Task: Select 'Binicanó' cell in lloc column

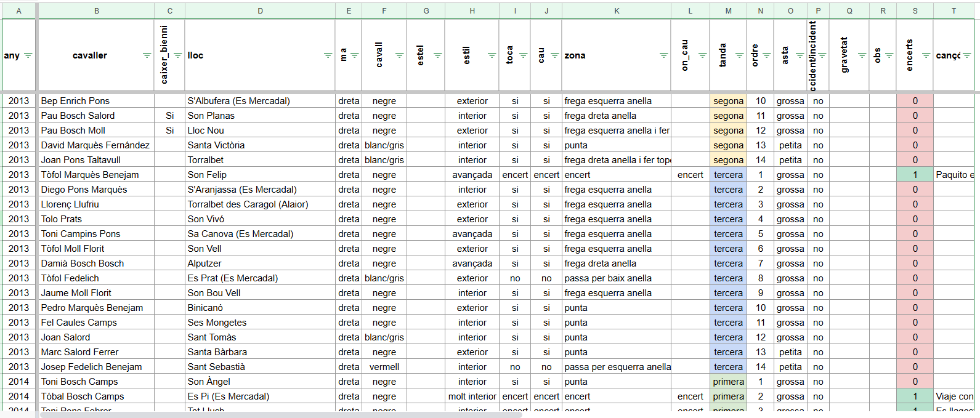Action: tap(260, 308)
